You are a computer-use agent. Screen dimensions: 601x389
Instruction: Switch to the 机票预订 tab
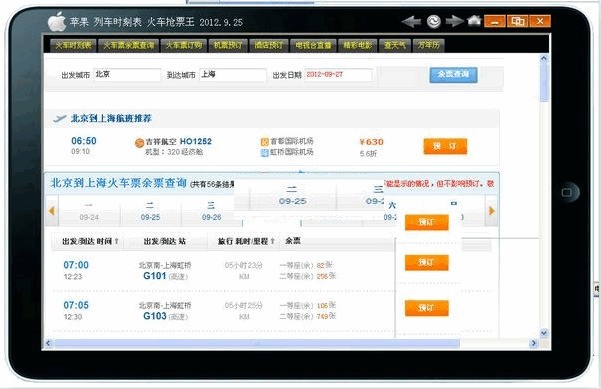[x=228, y=45]
